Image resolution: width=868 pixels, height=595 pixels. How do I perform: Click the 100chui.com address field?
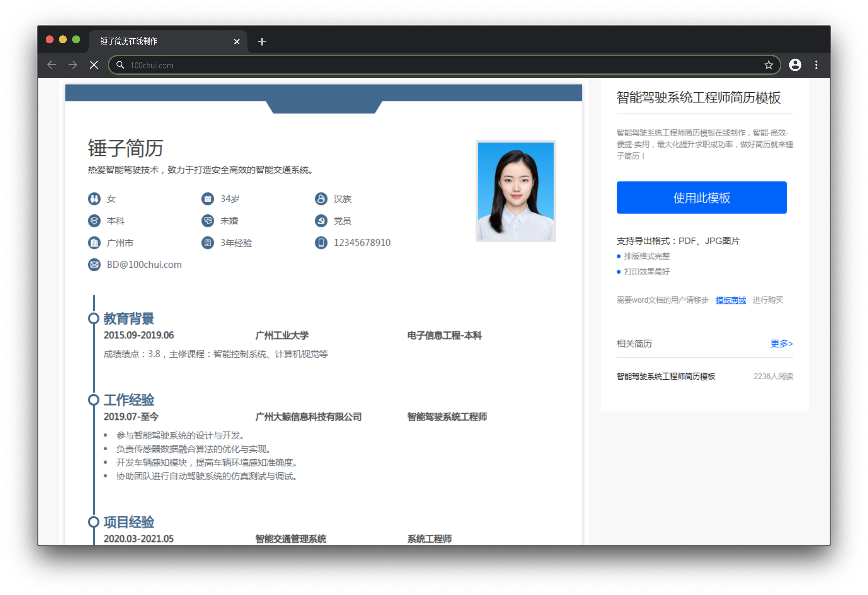445,65
